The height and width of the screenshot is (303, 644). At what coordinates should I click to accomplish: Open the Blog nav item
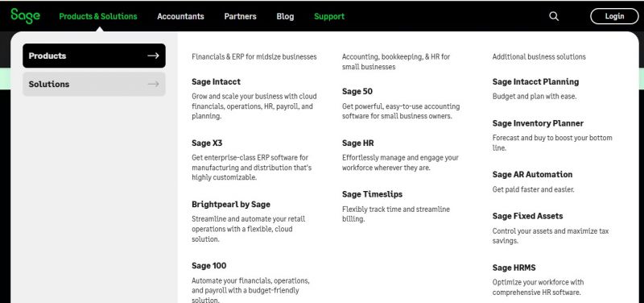click(x=285, y=16)
